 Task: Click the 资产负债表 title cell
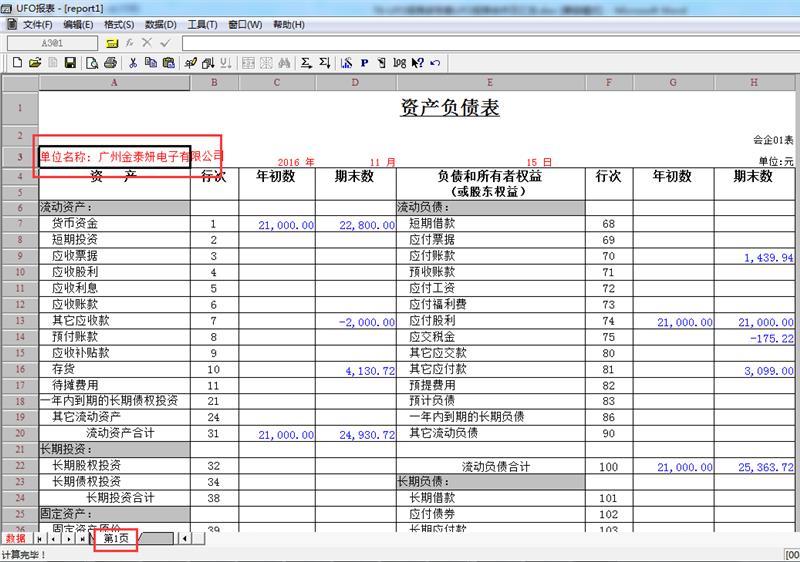coord(449,108)
